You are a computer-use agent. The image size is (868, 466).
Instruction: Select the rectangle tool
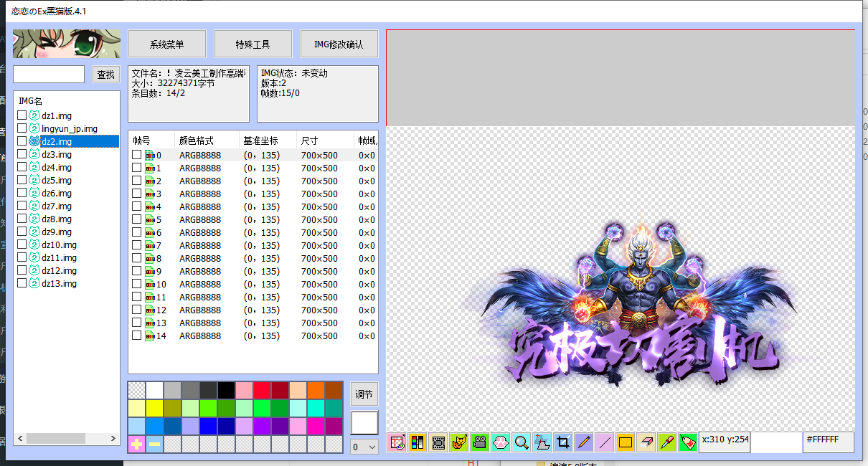pos(626,442)
